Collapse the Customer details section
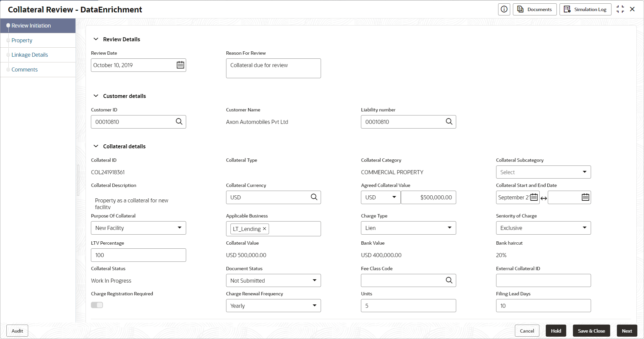Viewport: 644px width, 339px height. point(96,96)
